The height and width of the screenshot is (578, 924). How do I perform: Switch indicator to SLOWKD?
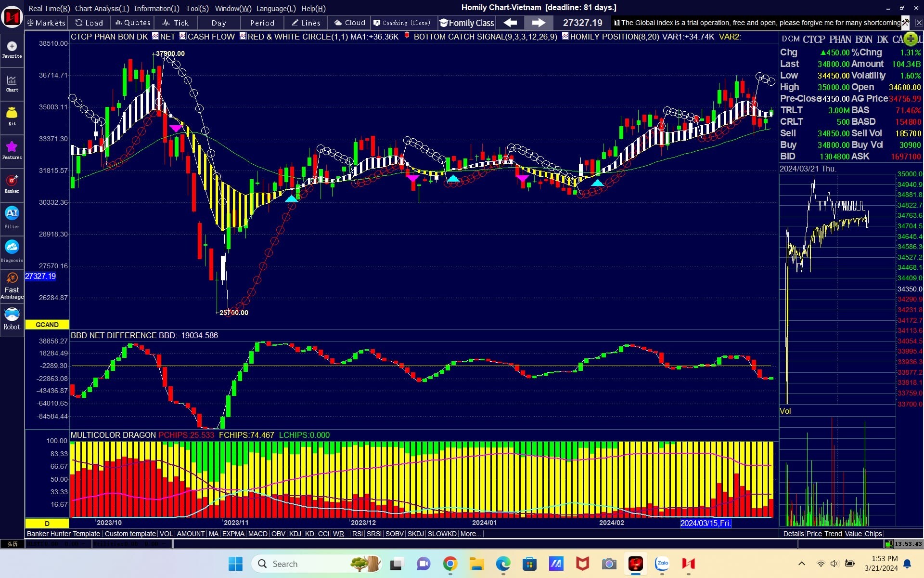(442, 534)
